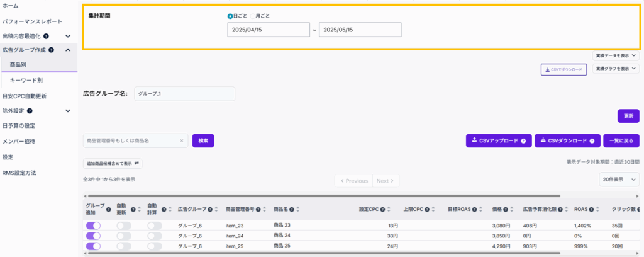
Task: Click the help icon beside 出稿内容最適化
Action: 47,37
